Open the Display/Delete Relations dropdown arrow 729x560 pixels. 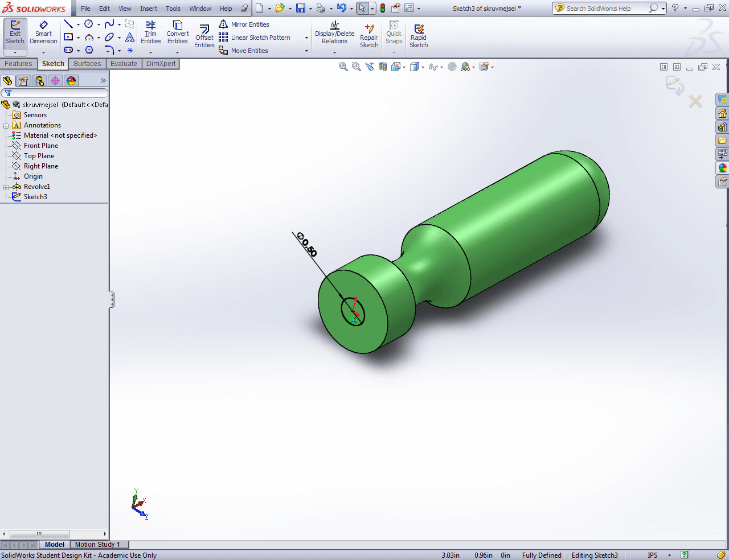coord(335,52)
